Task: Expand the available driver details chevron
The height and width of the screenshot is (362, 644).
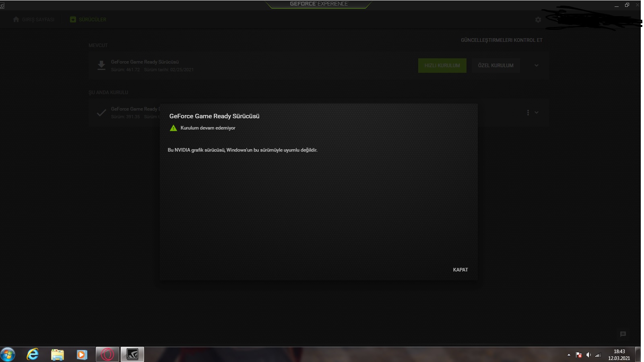Action: tap(537, 66)
